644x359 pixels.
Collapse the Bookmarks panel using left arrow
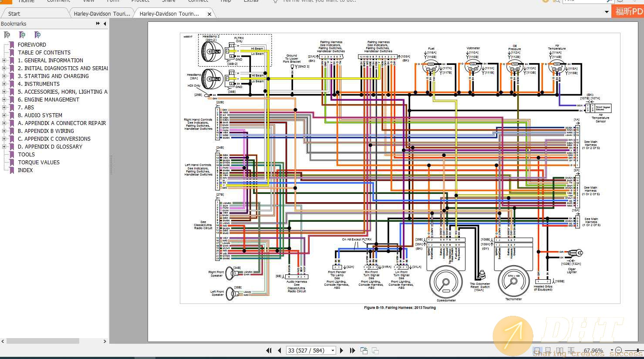[x=105, y=24]
